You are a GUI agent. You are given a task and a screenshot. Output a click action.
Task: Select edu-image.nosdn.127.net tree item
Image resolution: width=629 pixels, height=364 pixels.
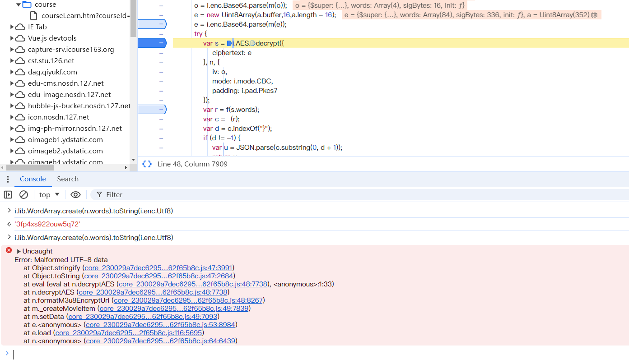[70, 95]
